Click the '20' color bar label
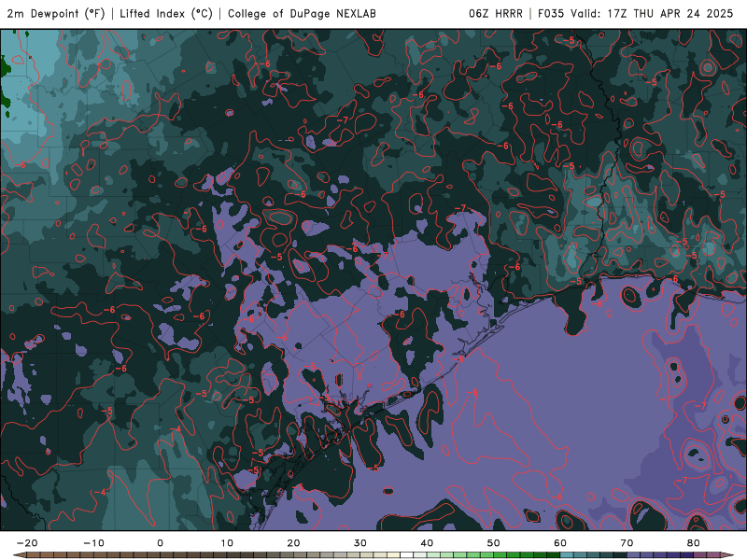The width and height of the screenshot is (747, 560). (293, 543)
